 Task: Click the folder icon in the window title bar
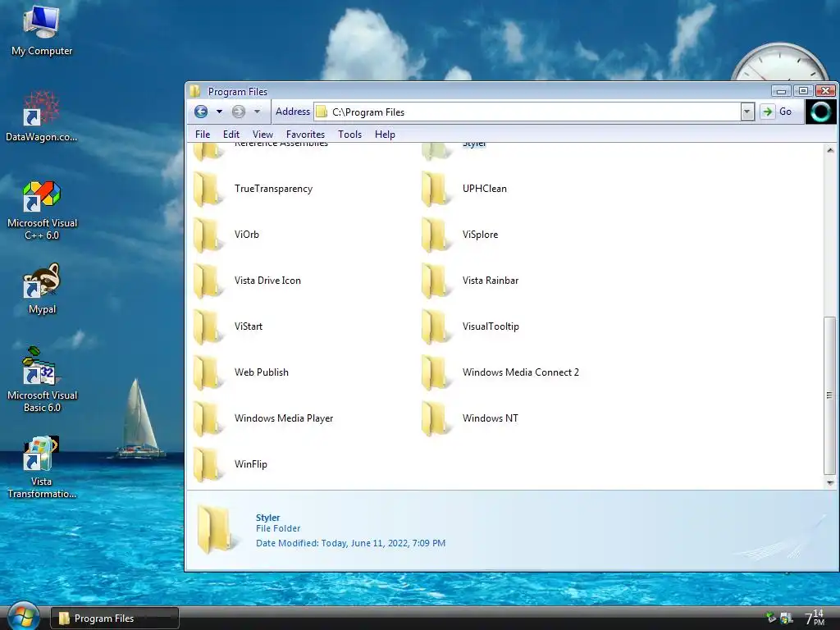(x=195, y=91)
